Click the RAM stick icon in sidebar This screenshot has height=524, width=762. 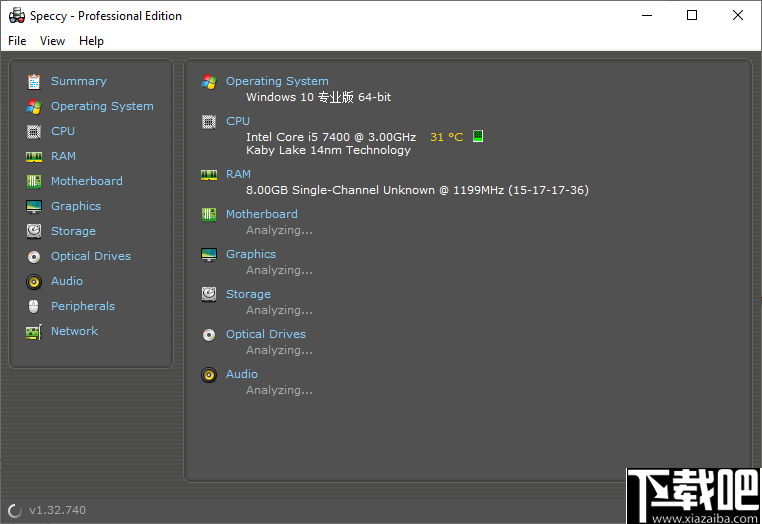click(34, 157)
